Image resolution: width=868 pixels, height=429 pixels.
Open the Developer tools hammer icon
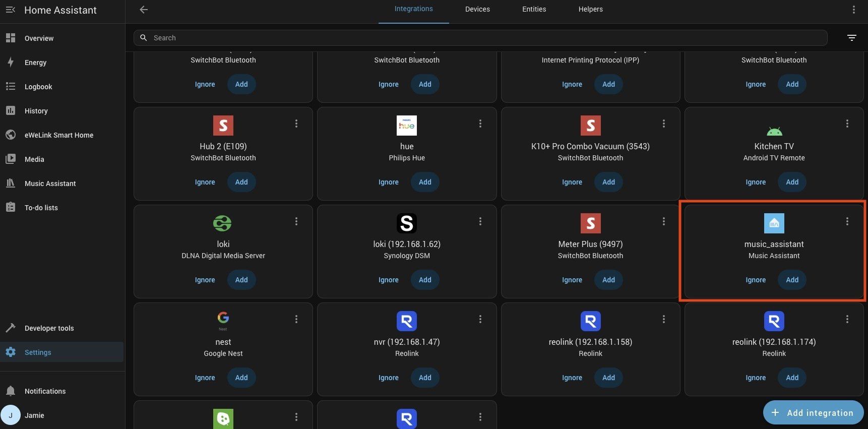(11, 328)
